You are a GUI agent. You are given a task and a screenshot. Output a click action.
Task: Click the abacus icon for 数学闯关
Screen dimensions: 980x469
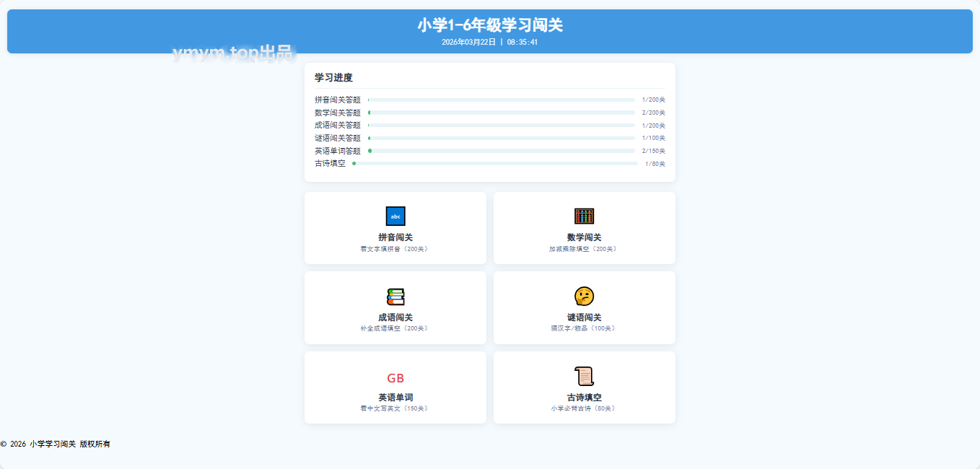(585, 216)
